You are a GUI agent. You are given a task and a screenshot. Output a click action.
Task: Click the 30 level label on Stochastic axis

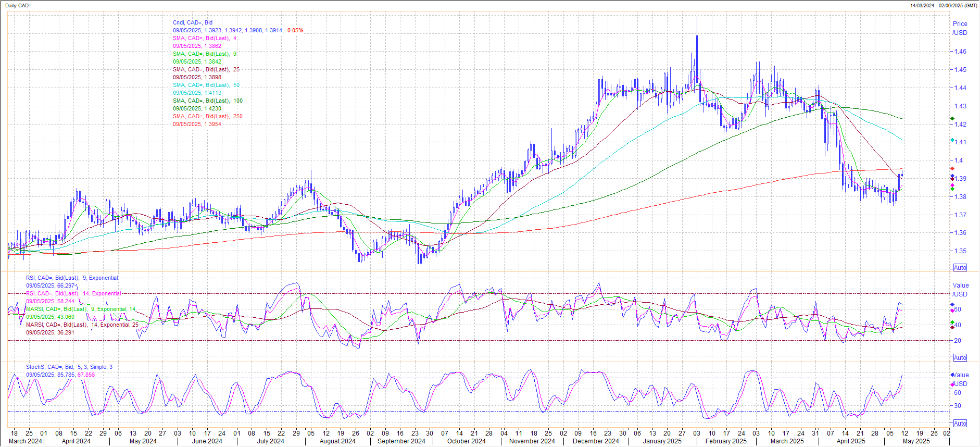point(958,406)
